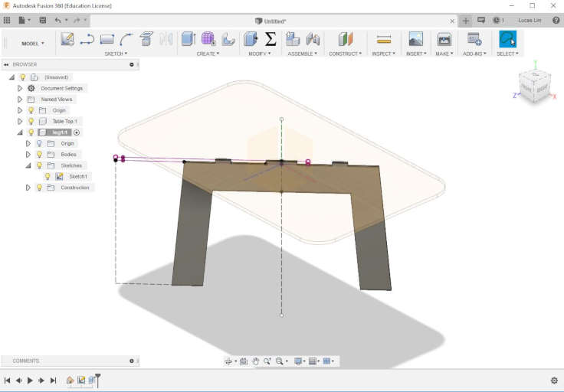Viewport: 564px width, 392px height.
Task: Toggle visibility bulb of root (Unsaved) component
Action: coord(23,77)
